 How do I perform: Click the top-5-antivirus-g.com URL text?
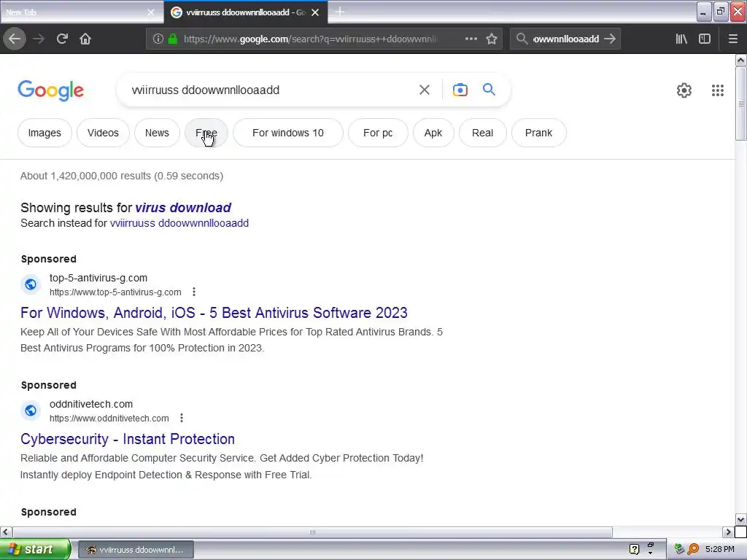(115, 292)
